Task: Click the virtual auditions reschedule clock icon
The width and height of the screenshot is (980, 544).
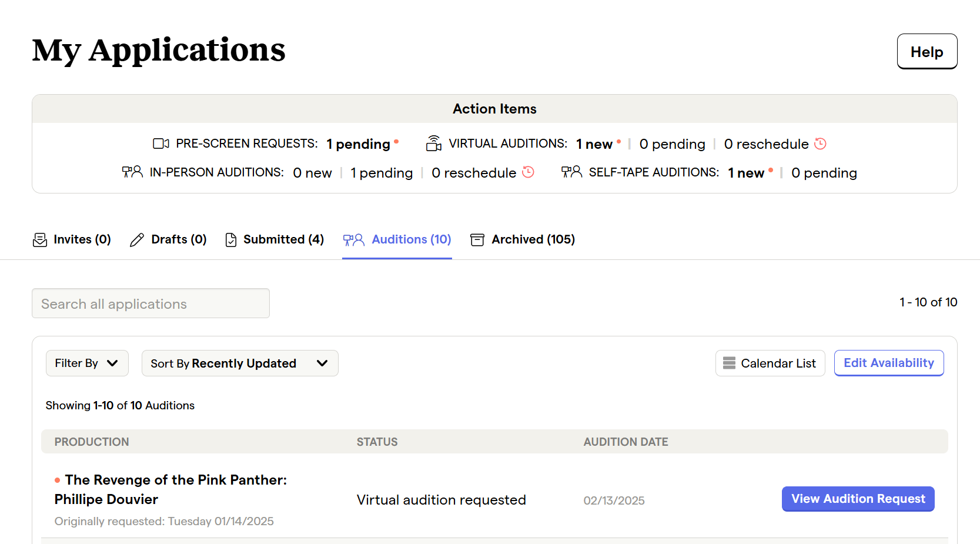Action: (x=820, y=143)
